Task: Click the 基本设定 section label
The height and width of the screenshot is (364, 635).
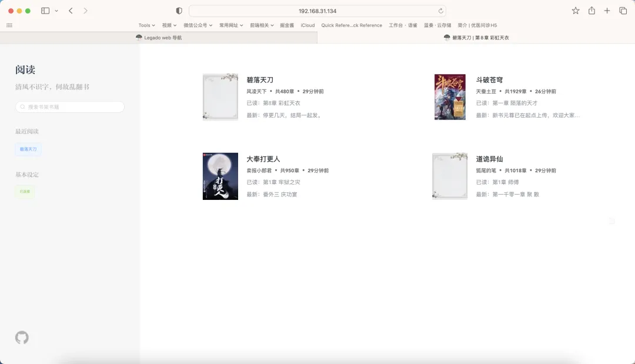Action: pos(26,175)
